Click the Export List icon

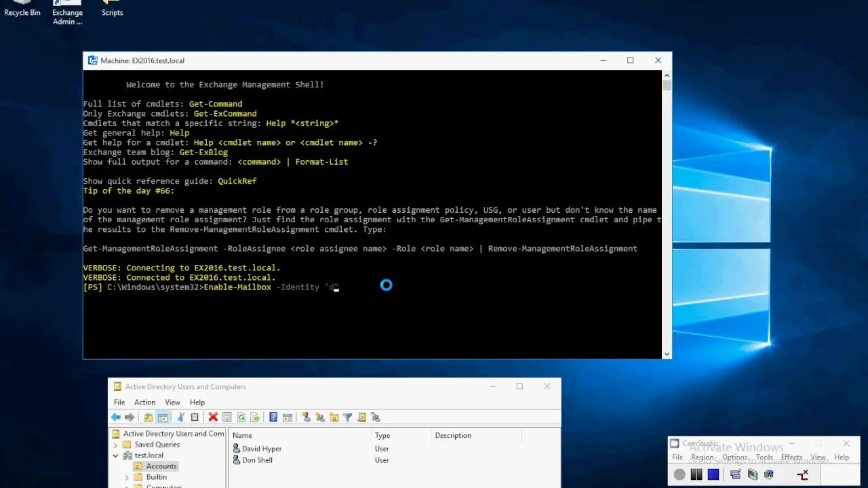click(255, 418)
